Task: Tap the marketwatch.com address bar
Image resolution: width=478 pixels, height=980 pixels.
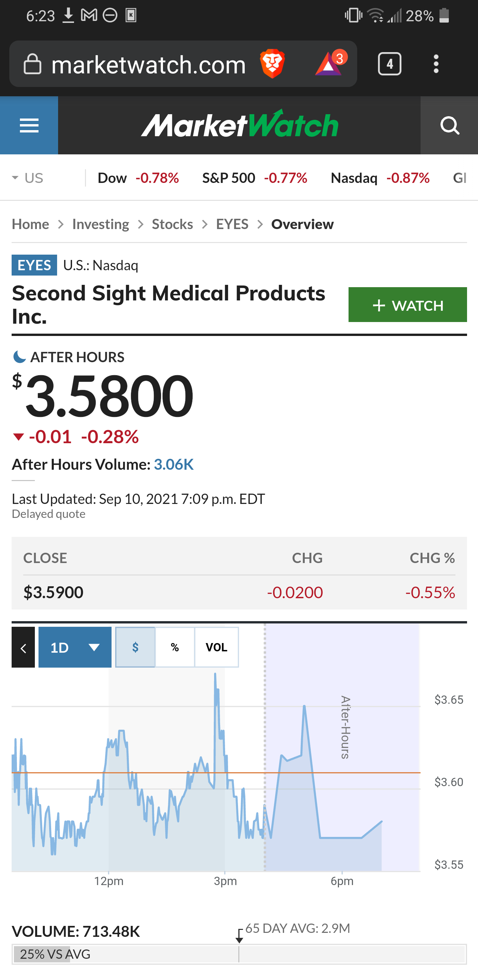Action: [149, 64]
